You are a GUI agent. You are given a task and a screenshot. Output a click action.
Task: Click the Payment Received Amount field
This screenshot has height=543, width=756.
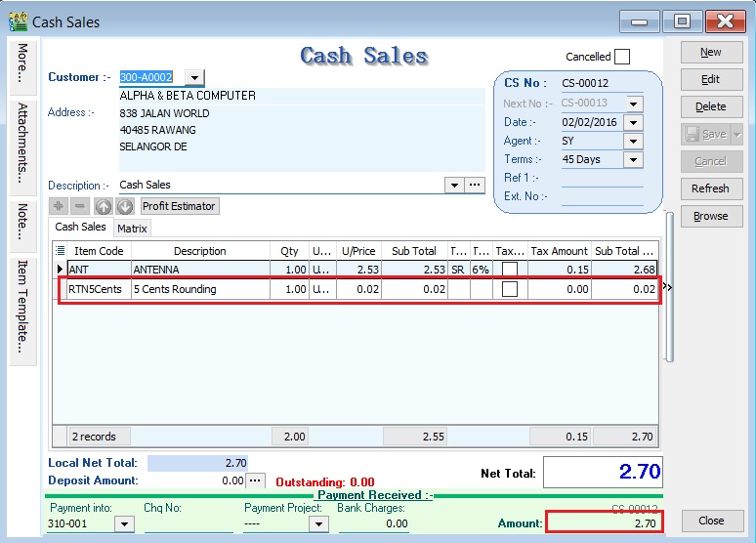pos(604,523)
